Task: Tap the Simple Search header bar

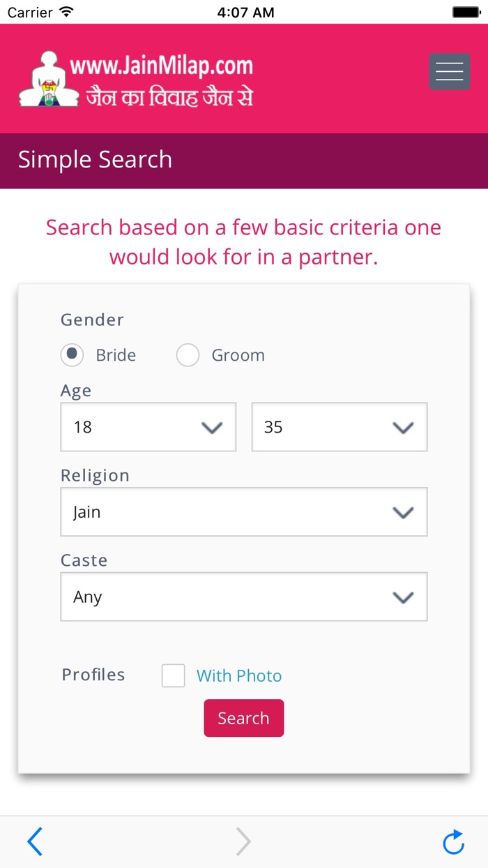Action: [243, 160]
